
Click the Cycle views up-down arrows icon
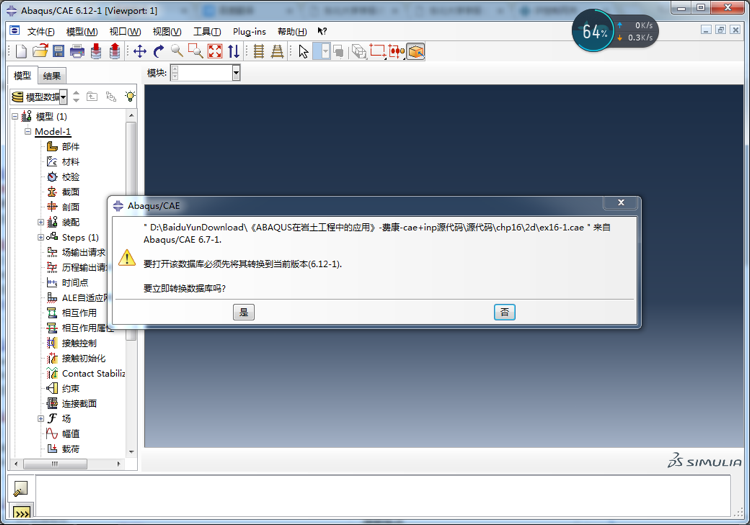click(x=233, y=51)
